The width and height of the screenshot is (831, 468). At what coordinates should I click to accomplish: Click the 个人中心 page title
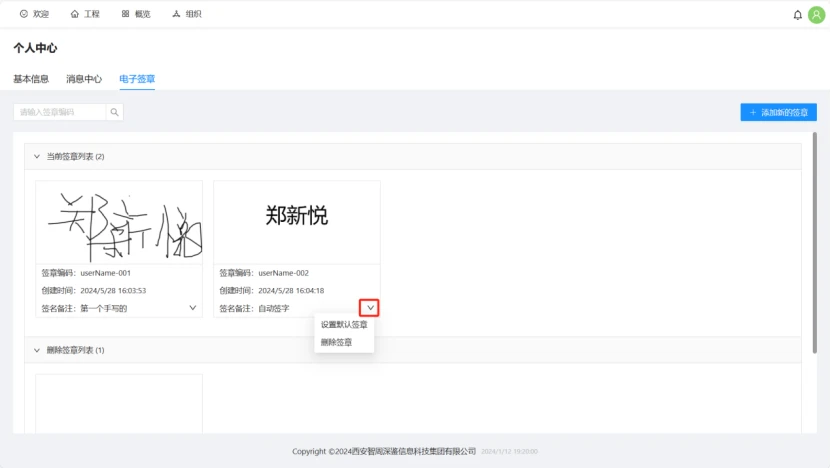point(35,48)
